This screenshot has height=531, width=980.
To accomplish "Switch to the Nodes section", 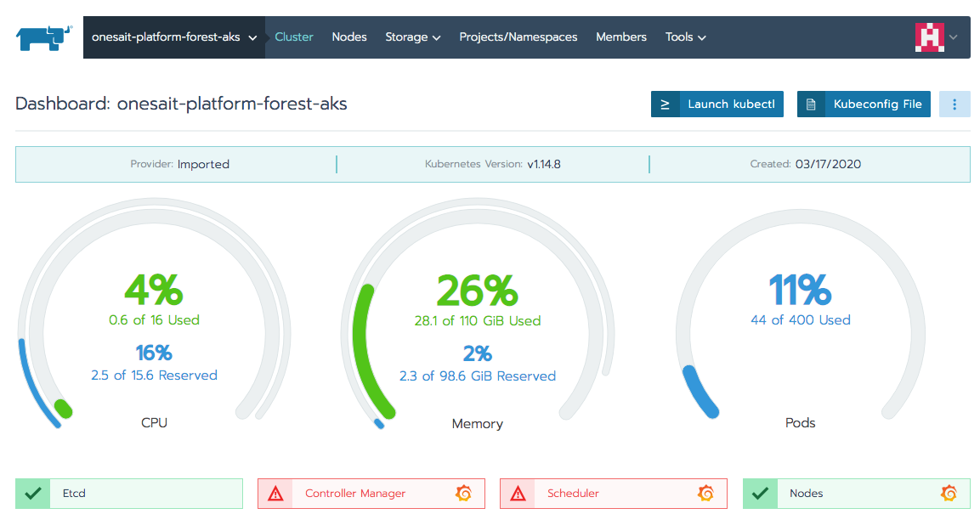I will (349, 37).
